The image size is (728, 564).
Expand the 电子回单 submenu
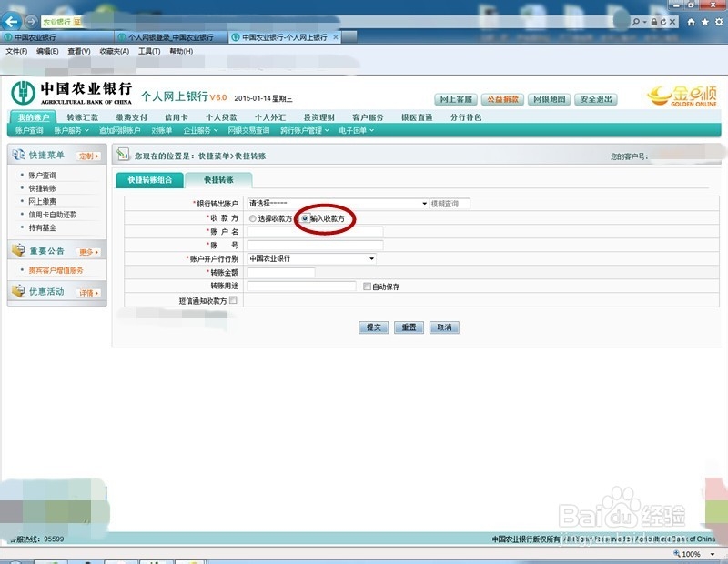[356, 130]
